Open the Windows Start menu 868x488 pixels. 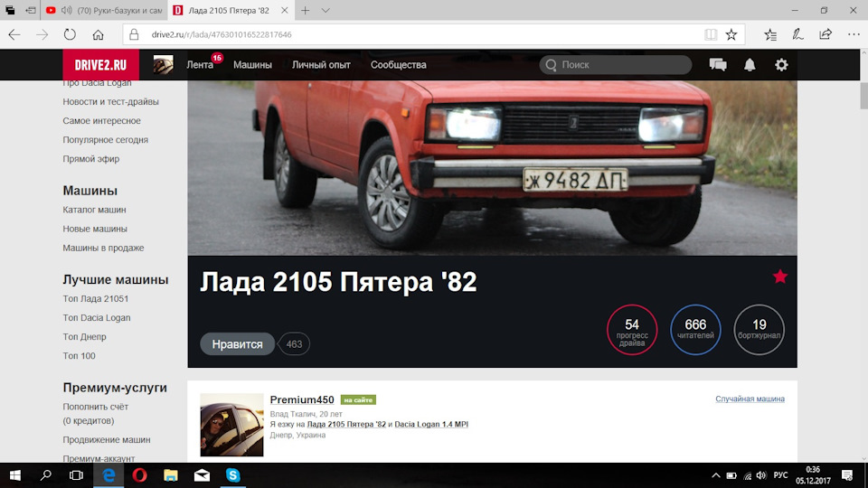pyautogui.click(x=15, y=475)
